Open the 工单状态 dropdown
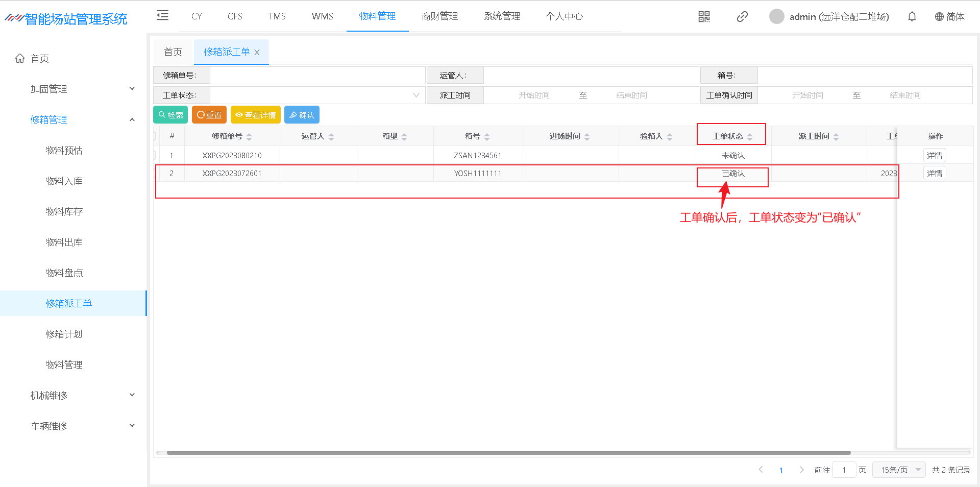The height and width of the screenshot is (487, 980). click(x=317, y=95)
